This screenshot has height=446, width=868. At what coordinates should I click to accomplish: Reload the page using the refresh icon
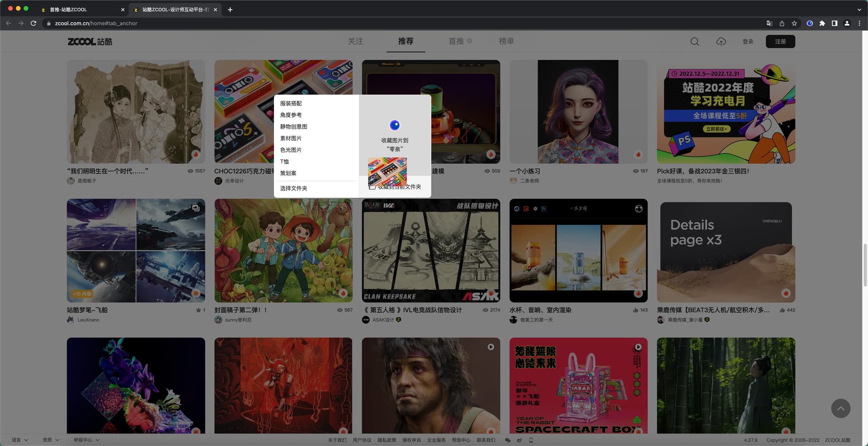click(x=33, y=23)
